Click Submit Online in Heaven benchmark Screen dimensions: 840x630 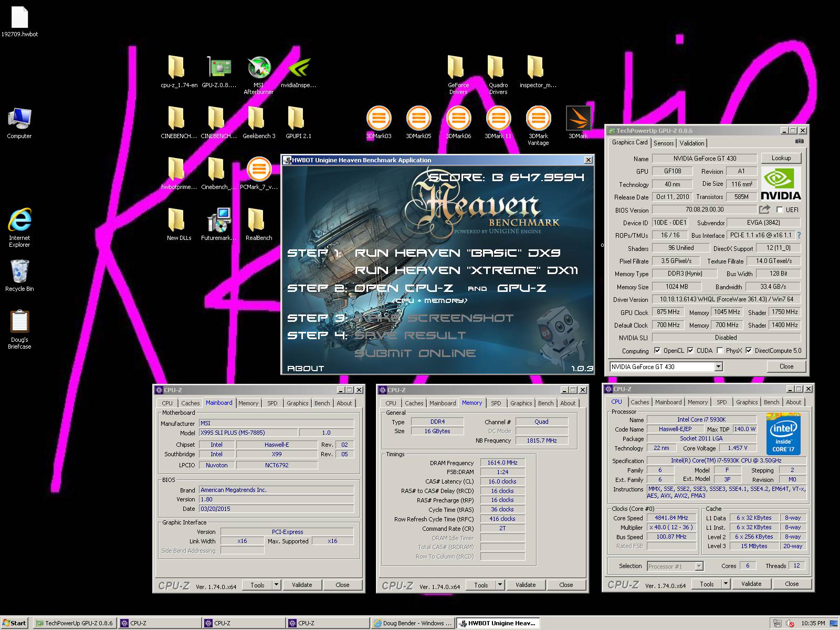click(415, 353)
